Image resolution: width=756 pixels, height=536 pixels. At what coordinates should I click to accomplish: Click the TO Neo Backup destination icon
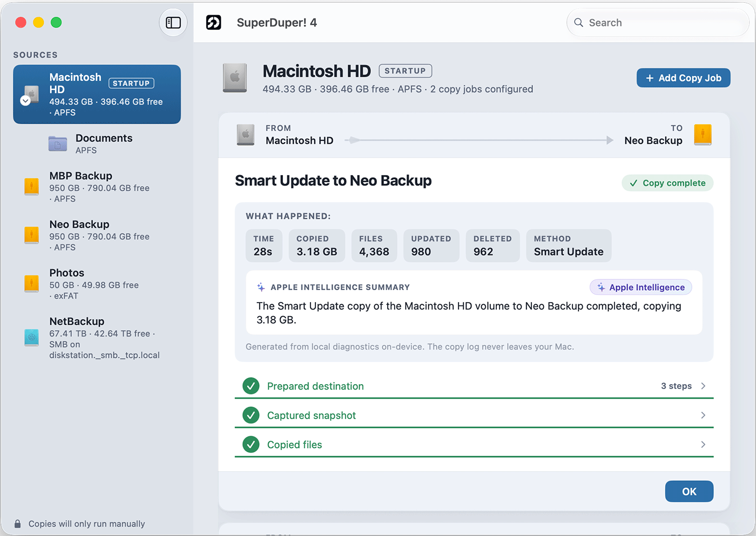click(703, 135)
